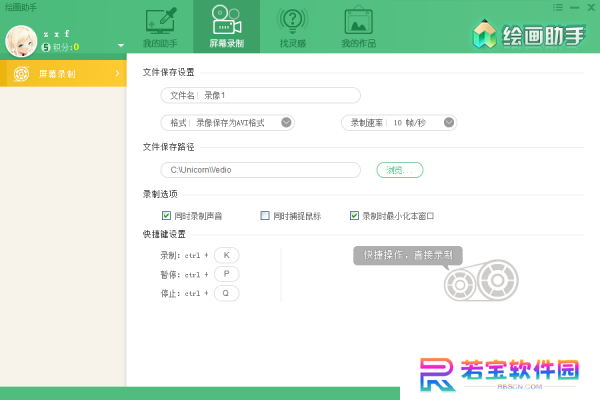Click the film reel icon in sidebar
Screen dimensions: 600x400
click(21, 73)
